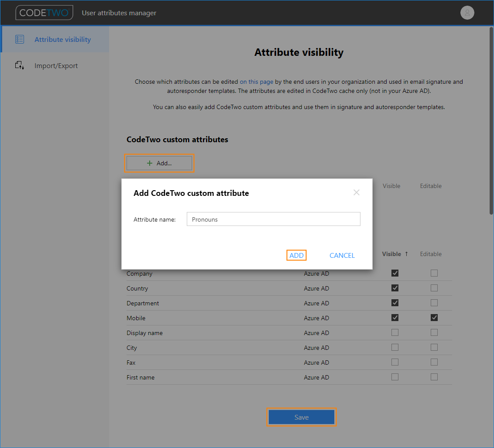Toggle Editable checkbox for Country
The image size is (494, 448).
(x=434, y=288)
